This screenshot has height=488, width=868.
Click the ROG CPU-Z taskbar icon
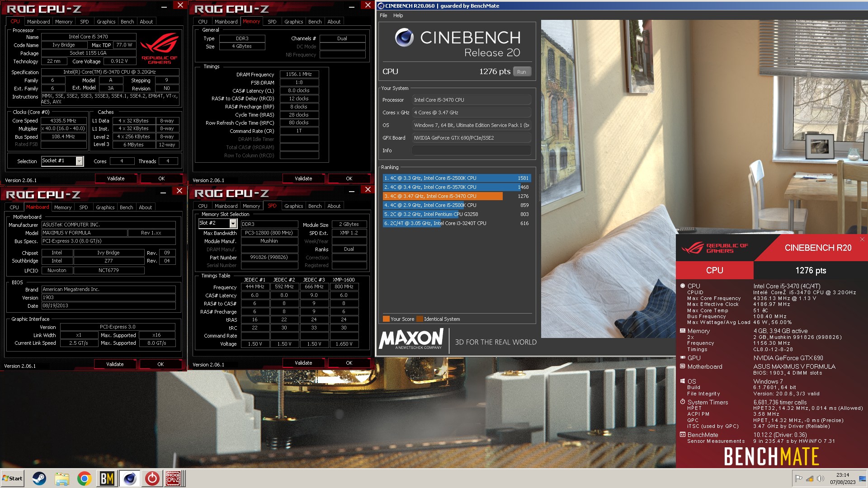tap(174, 478)
